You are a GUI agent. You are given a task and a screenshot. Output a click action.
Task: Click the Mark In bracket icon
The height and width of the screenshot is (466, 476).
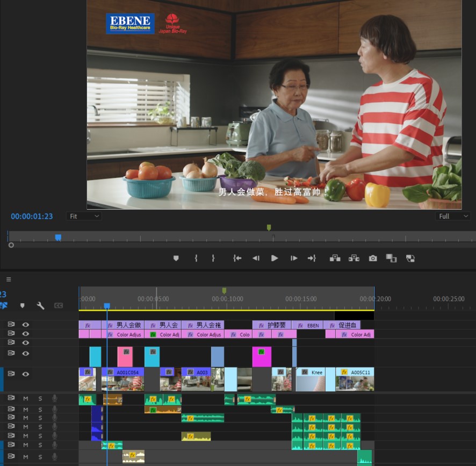click(x=196, y=259)
